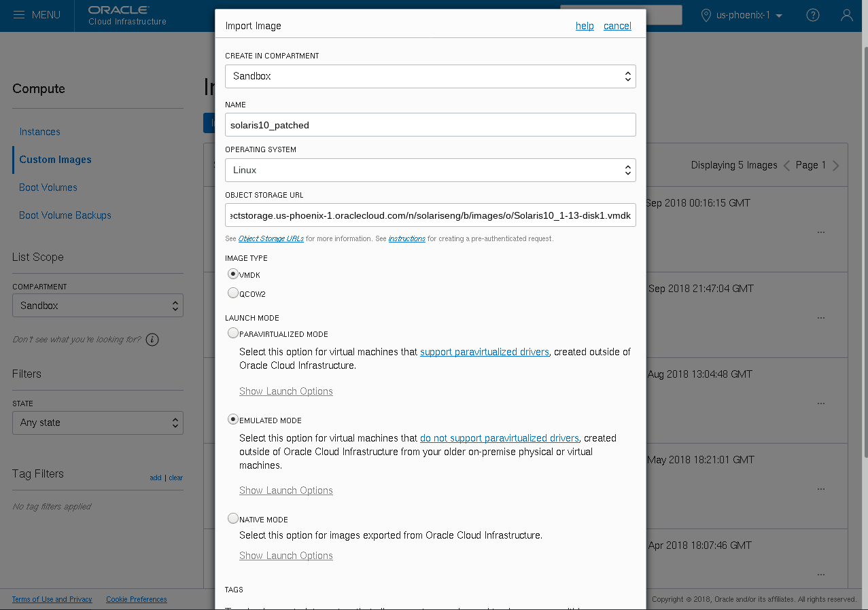Open actions menu for 00:16:15 GMT image
Viewport: 868px width, 610px height.
[821, 232]
